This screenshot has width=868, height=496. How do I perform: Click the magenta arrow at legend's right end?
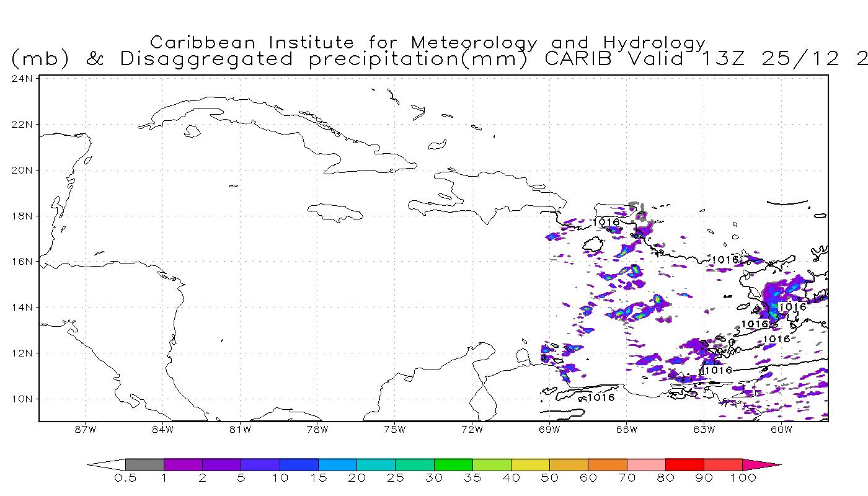761,464
